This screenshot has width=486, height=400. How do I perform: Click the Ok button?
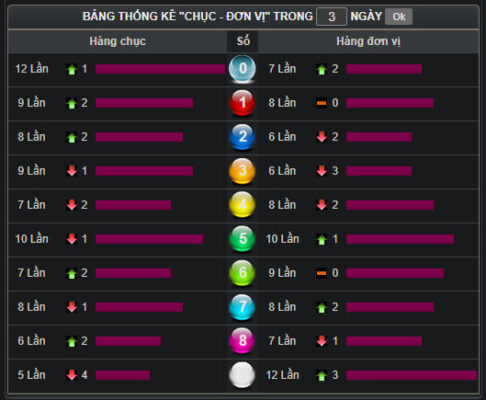pos(399,17)
